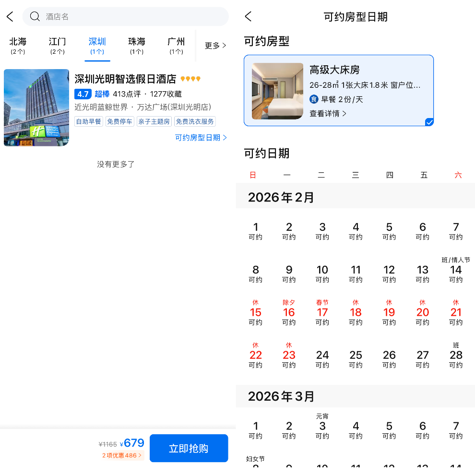Click the 自助早餐 tag
Image resolution: width=475 pixels, height=476 pixels.
88,121
